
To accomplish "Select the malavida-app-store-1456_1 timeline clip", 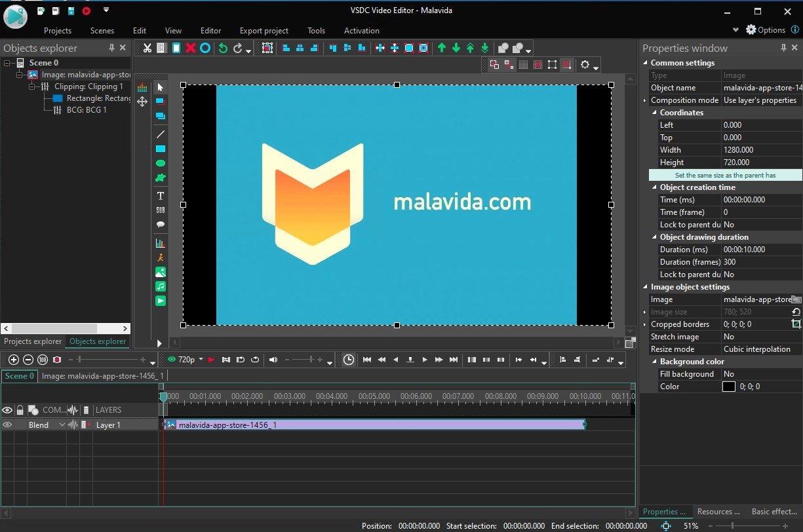I will click(374, 425).
